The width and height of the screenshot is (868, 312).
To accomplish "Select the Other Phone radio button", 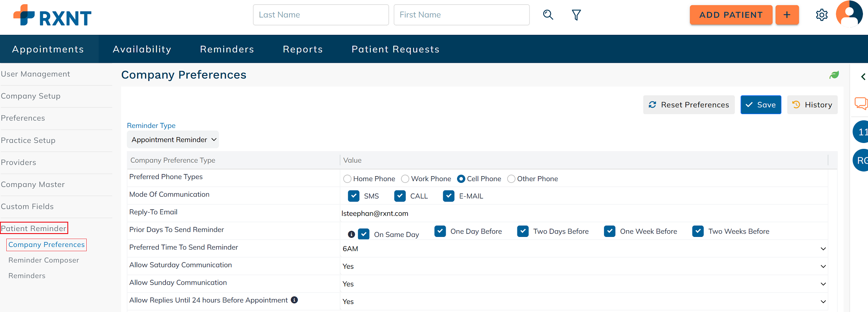I will click(x=511, y=179).
